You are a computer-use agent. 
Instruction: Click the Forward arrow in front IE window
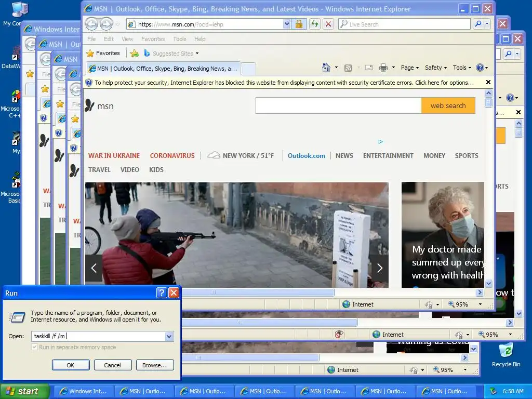point(106,24)
